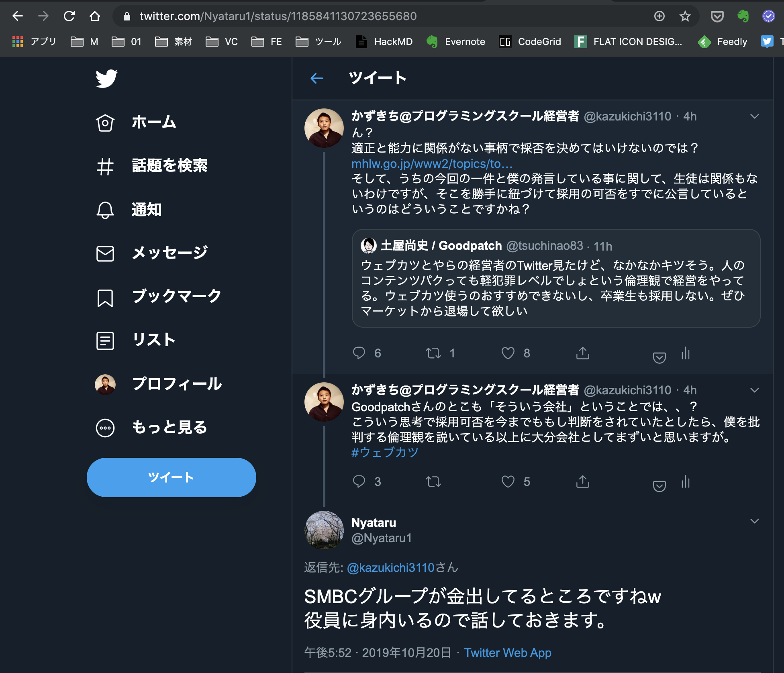Go back using the back arrow

[x=316, y=78]
